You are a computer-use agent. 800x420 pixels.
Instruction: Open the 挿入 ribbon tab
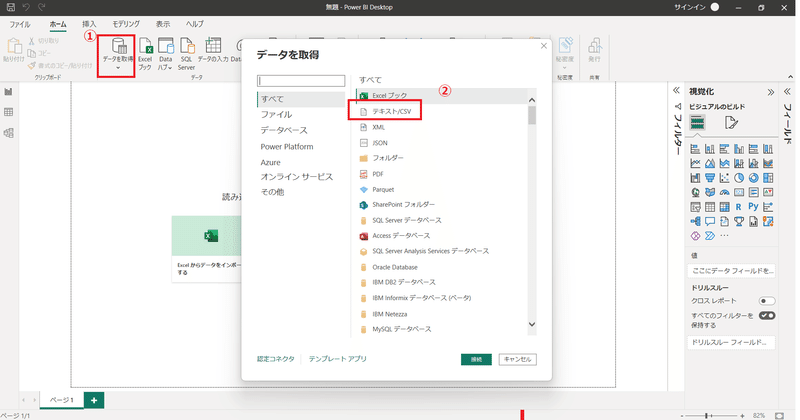click(89, 24)
